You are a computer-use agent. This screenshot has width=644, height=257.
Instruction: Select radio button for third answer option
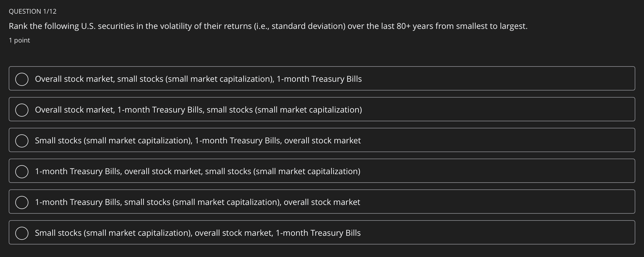tap(22, 140)
